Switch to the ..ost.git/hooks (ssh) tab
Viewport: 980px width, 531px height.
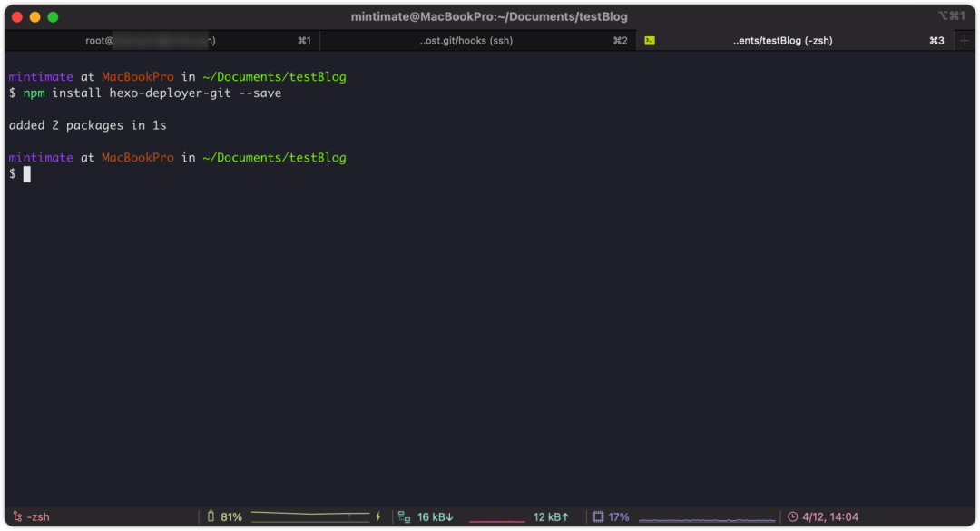click(x=477, y=41)
